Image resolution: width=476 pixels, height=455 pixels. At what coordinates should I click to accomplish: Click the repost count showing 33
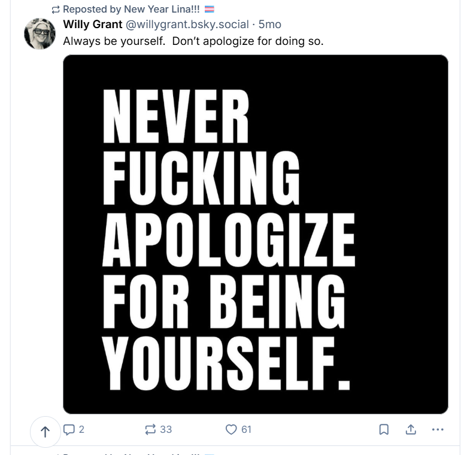point(166,429)
